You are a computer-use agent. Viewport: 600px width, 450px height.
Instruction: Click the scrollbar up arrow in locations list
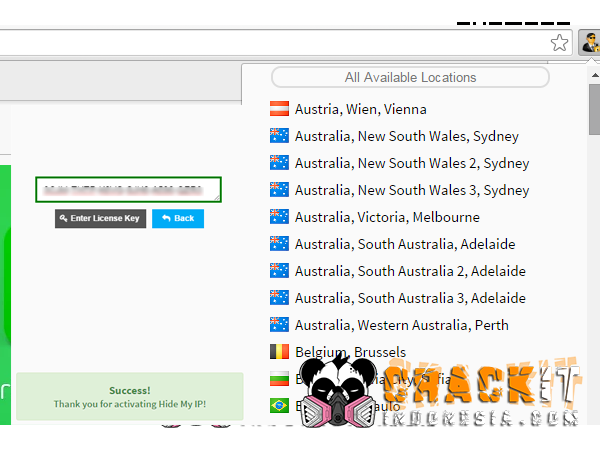click(x=595, y=75)
